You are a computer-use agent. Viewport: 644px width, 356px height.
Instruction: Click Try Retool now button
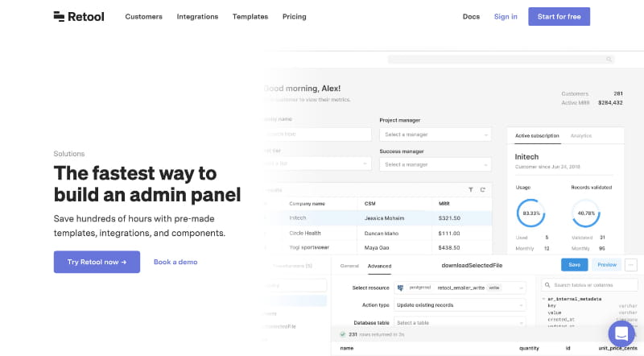[x=97, y=262]
